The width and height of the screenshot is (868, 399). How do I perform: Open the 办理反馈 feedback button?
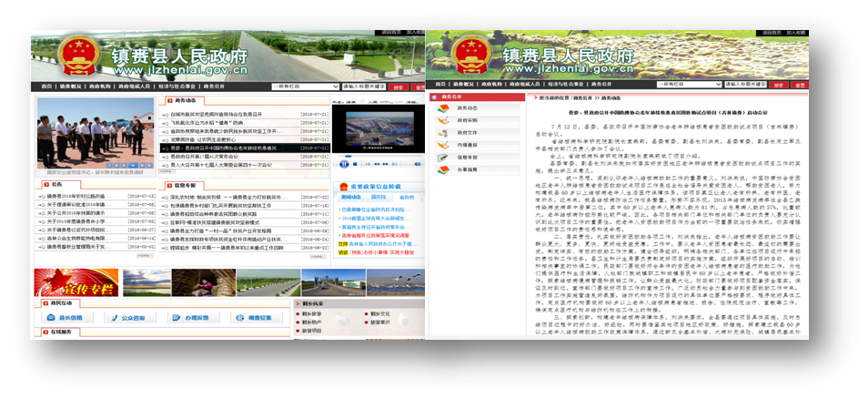pyautogui.click(x=193, y=318)
